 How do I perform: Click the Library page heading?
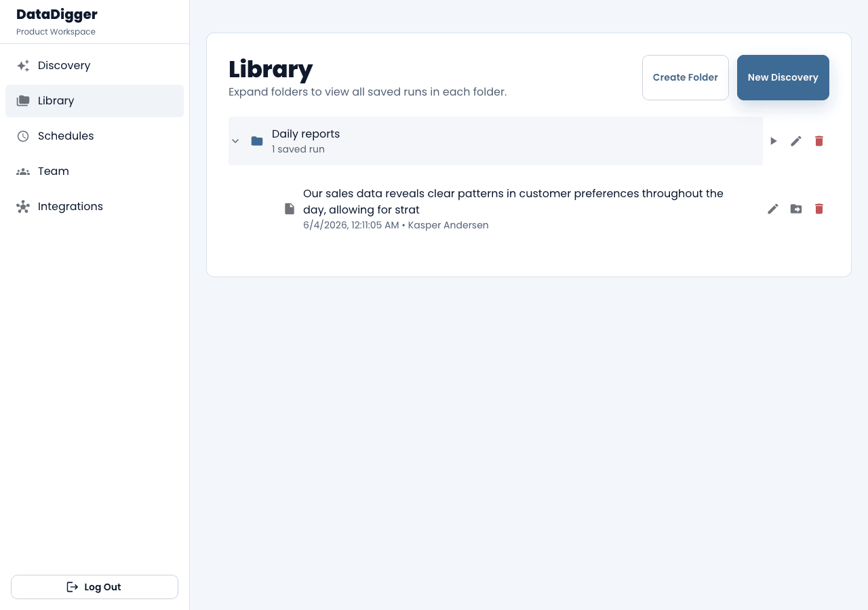tap(271, 69)
